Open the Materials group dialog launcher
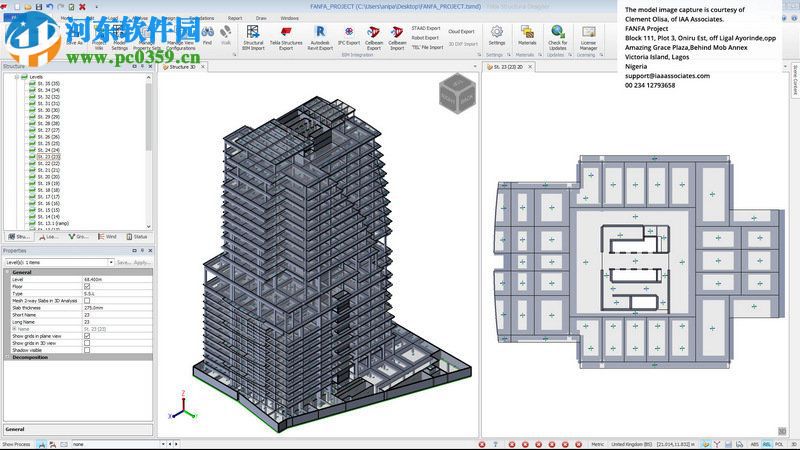Image resolution: width=800 pixels, height=450 pixels. pyautogui.click(x=540, y=55)
